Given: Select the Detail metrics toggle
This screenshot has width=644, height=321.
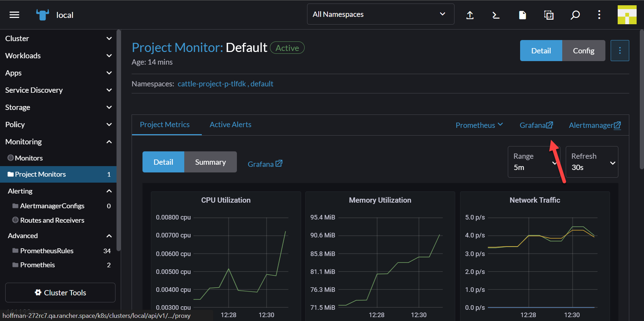Looking at the screenshot, I should (163, 162).
